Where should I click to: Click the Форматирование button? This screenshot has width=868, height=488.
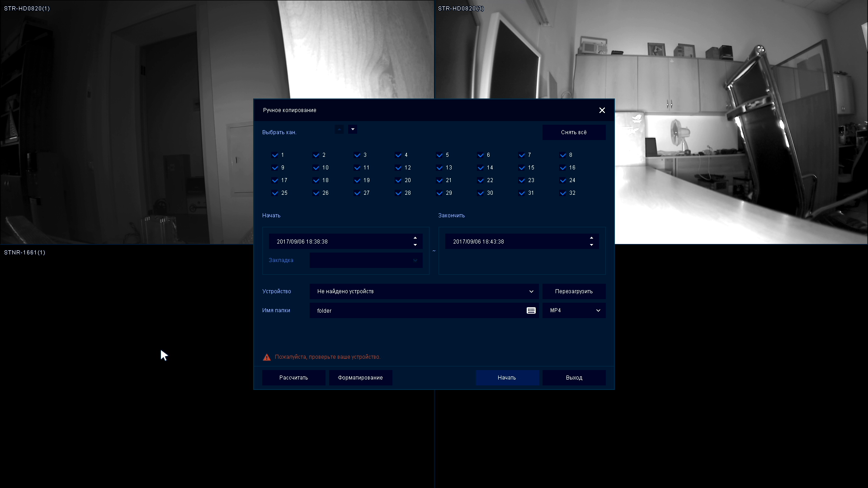click(x=360, y=378)
